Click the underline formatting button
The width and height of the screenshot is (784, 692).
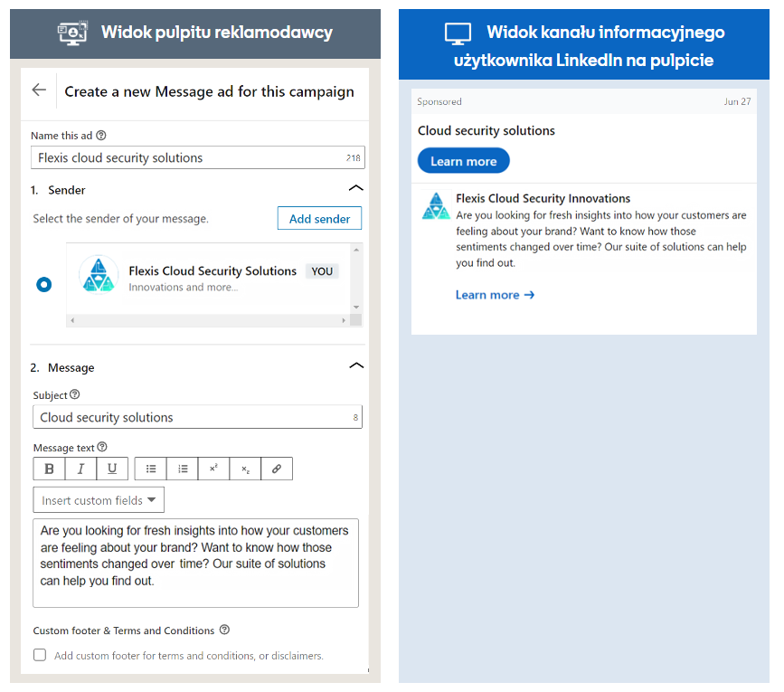point(112,469)
